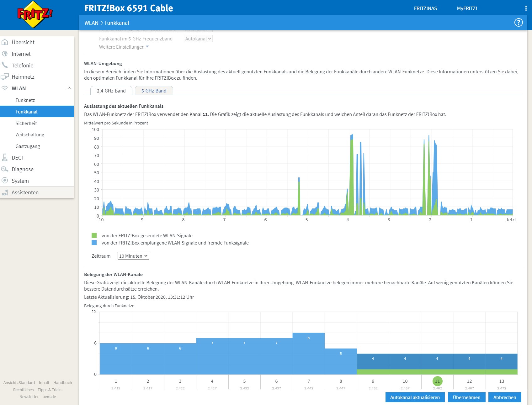Click the FRITZ! logo
The image size is (532, 405).
35,14
